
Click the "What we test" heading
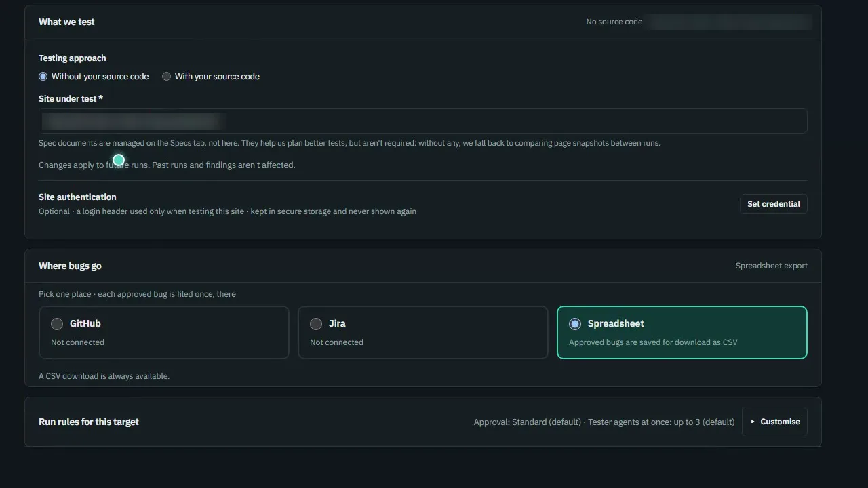(x=66, y=22)
